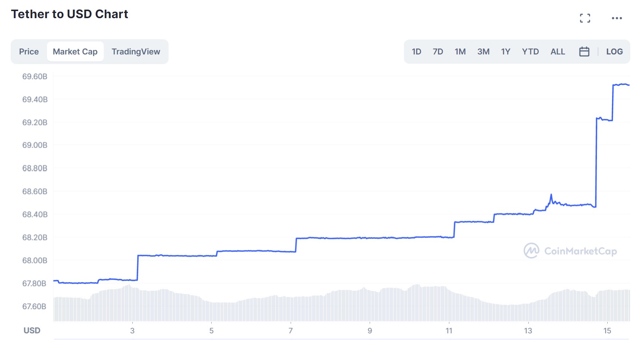The height and width of the screenshot is (340, 644).
Task: Click the x-axis date label 15
Action: pyautogui.click(x=607, y=330)
